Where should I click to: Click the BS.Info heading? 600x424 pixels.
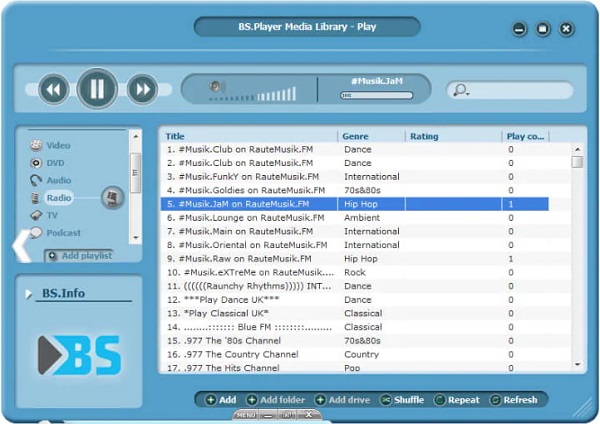pyautogui.click(x=64, y=293)
